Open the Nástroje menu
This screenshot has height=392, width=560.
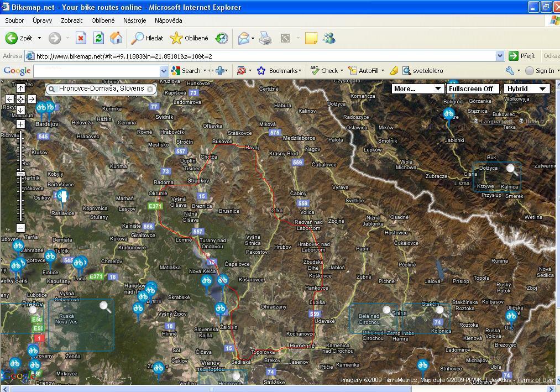[135, 20]
